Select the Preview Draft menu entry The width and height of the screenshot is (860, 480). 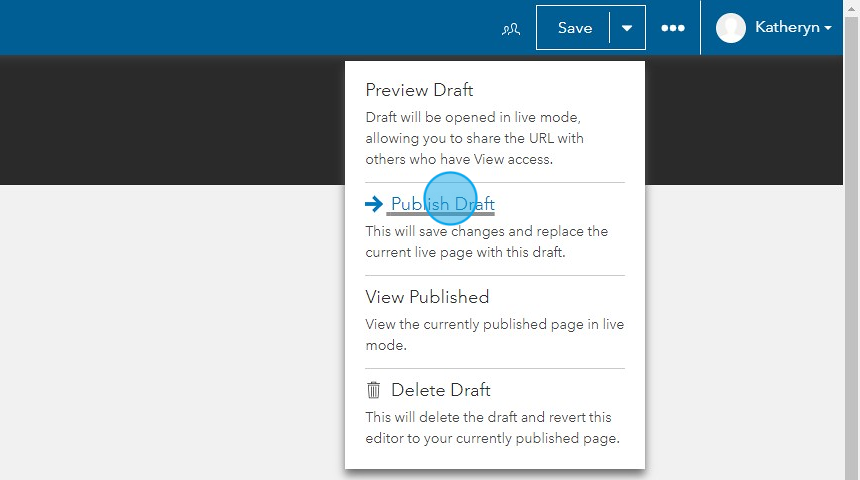pos(419,90)
